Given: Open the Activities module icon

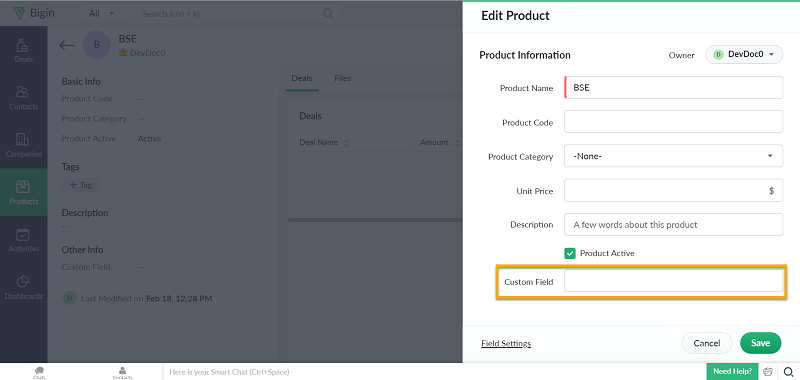Looking at the screenshot, I should click(x=23, y=234).
